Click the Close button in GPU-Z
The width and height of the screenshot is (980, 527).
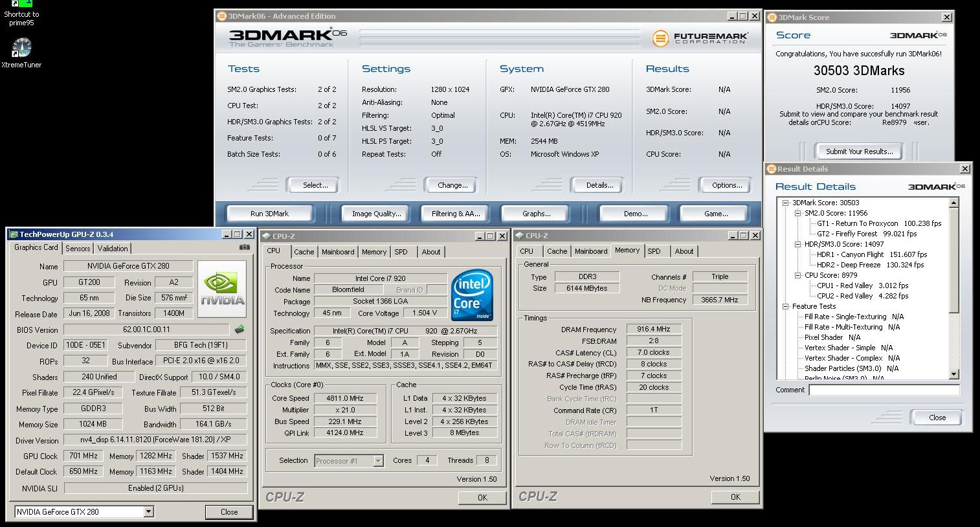pyautogui.click(x=229, y=512)
